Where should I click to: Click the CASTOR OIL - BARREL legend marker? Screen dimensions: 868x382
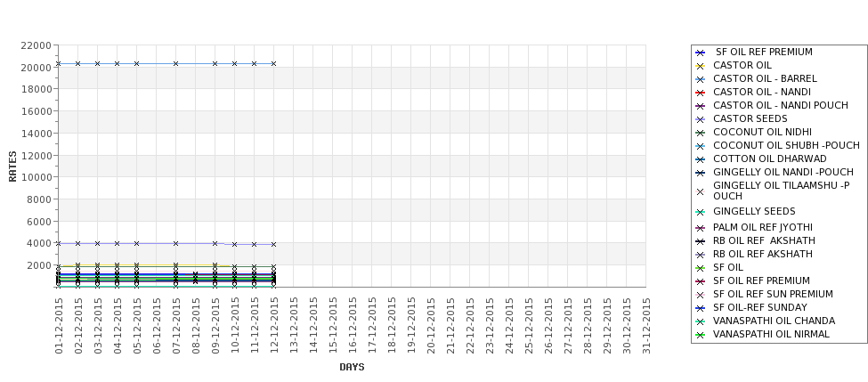(x=700, y=79)
